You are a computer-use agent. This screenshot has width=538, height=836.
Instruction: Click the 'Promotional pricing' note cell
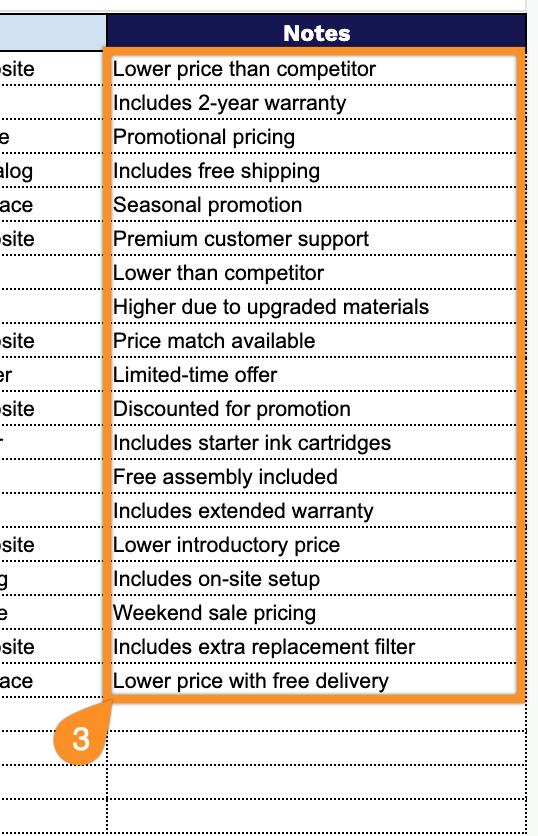click(316, 137)
